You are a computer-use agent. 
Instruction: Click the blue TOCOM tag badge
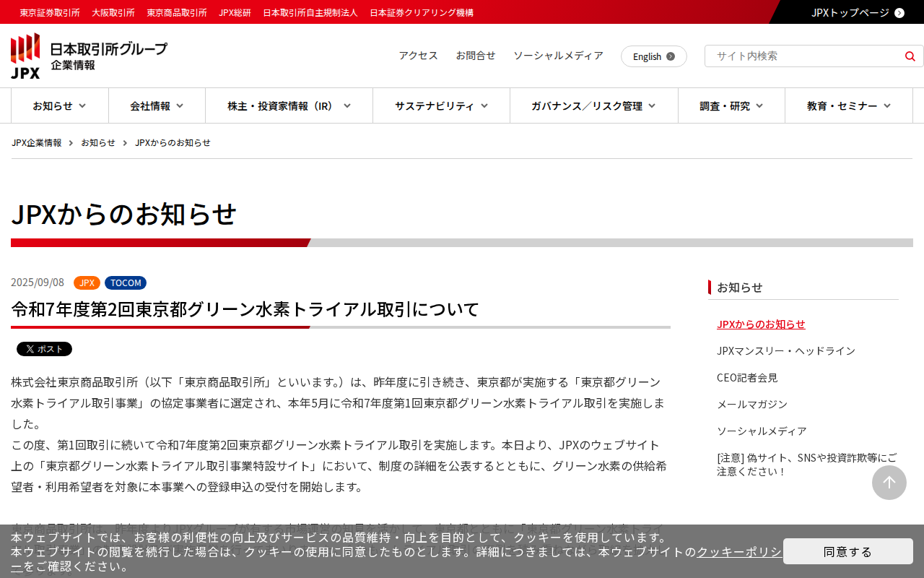click(126, 282)
